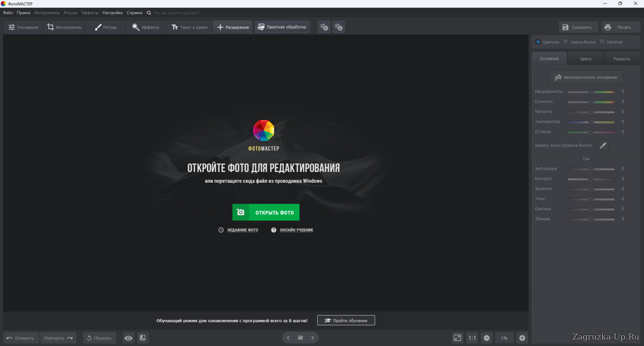Switch to the Цвета tab
Viewport: 644px width, 346px height.
585,59
